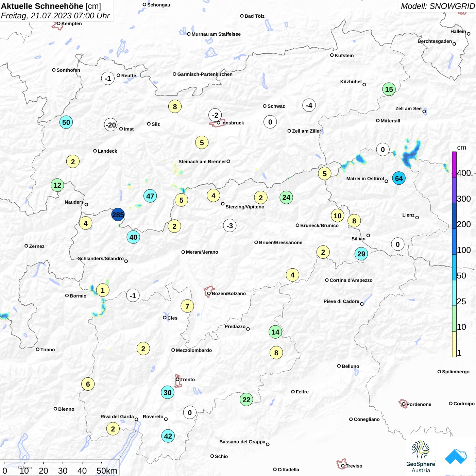This screenshot has height=476, width=476.
Task: Click the 1 marker east of Bormio
Action: click(x=103, y=290)
